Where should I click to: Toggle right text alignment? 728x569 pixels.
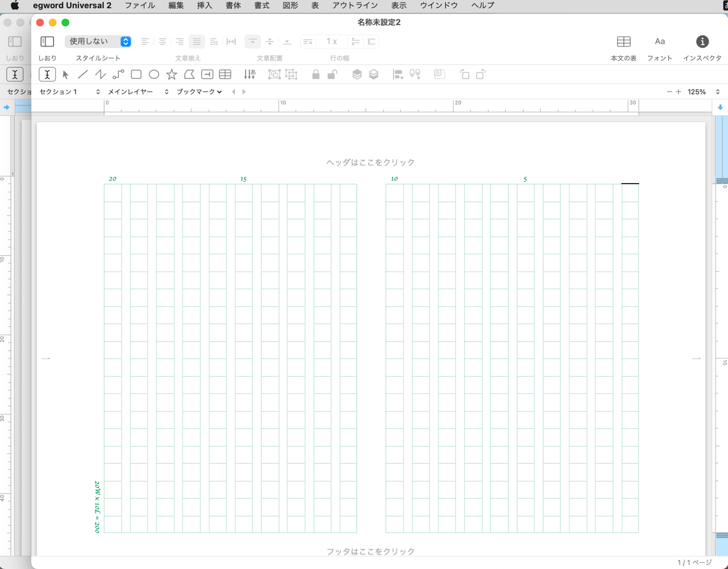click(x=179, y=41)
